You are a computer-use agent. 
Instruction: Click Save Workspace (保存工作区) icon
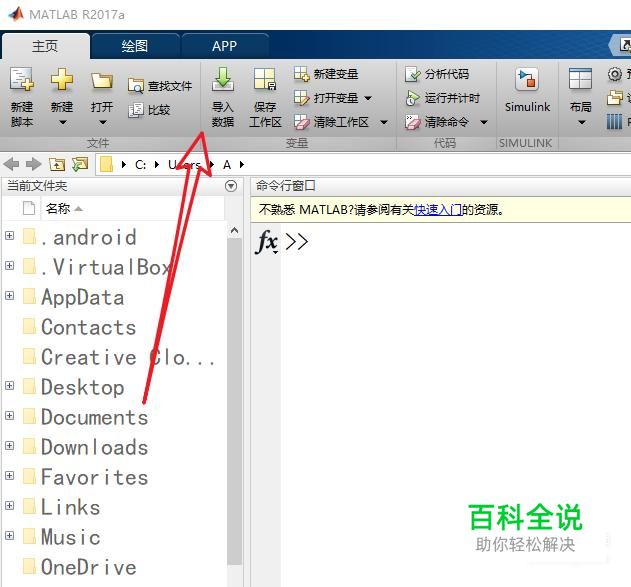[x=265, y=79]
